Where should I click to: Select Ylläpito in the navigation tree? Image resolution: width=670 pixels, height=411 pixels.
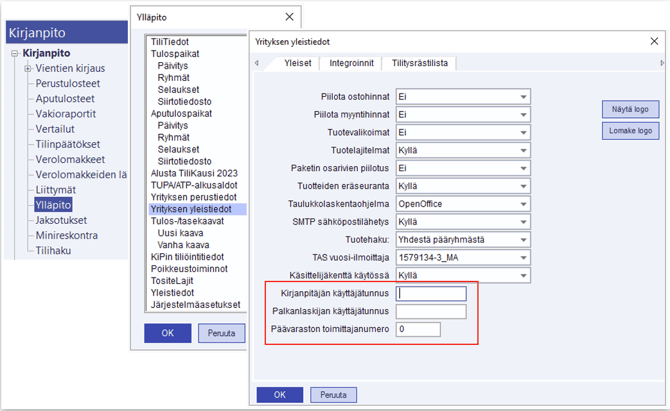[52, 204]
